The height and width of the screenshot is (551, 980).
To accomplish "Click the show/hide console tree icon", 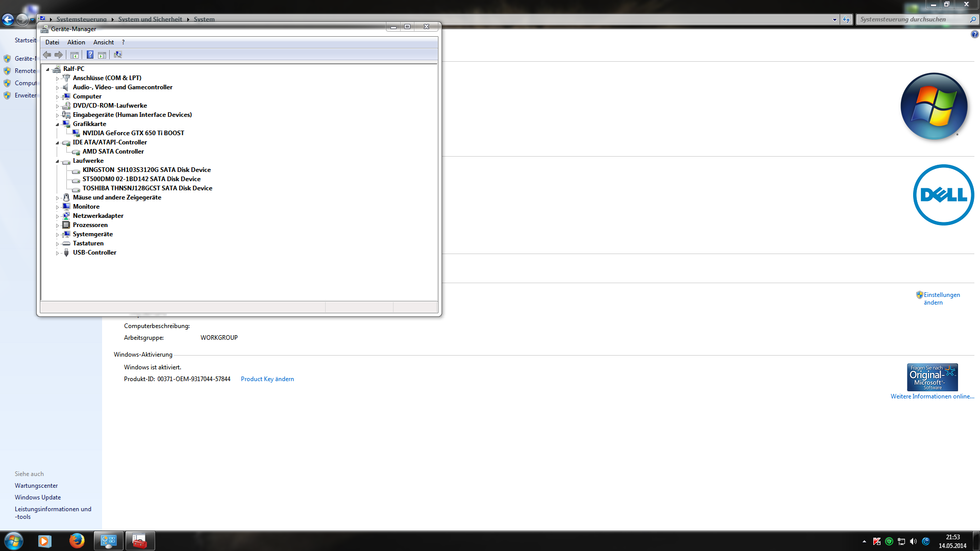I will tap(75, 55).
